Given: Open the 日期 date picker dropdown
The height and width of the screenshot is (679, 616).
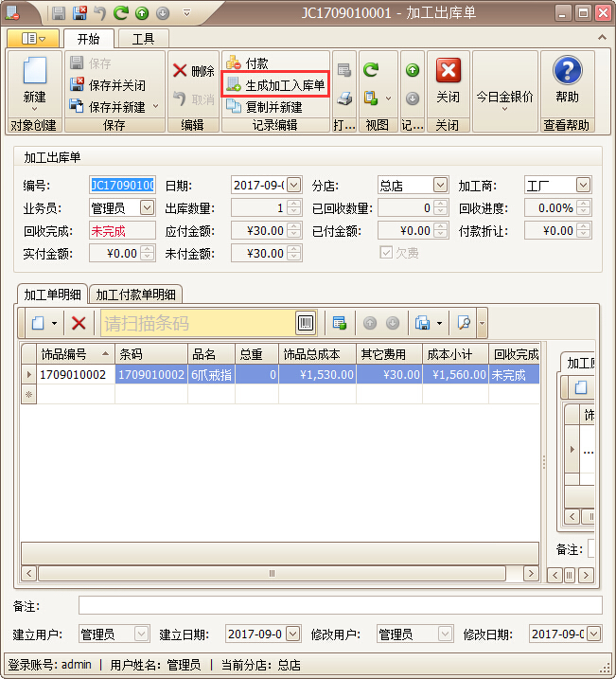Looking at the screenshot, I should point(293,186).
